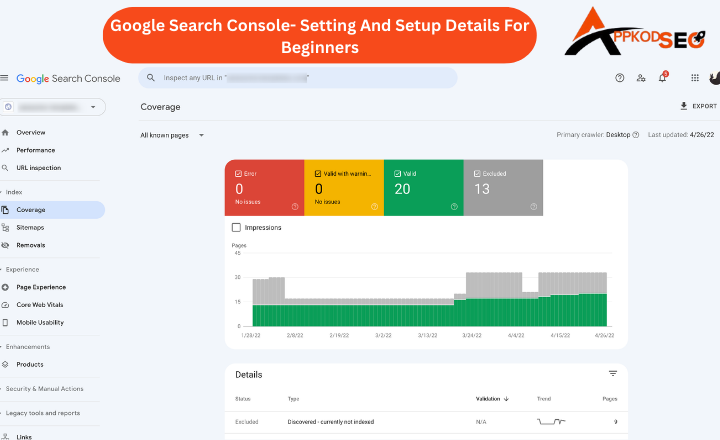Toggle the Error checkbox
The height and width of the screenshot is (440, 720).
tap(238, 174)
